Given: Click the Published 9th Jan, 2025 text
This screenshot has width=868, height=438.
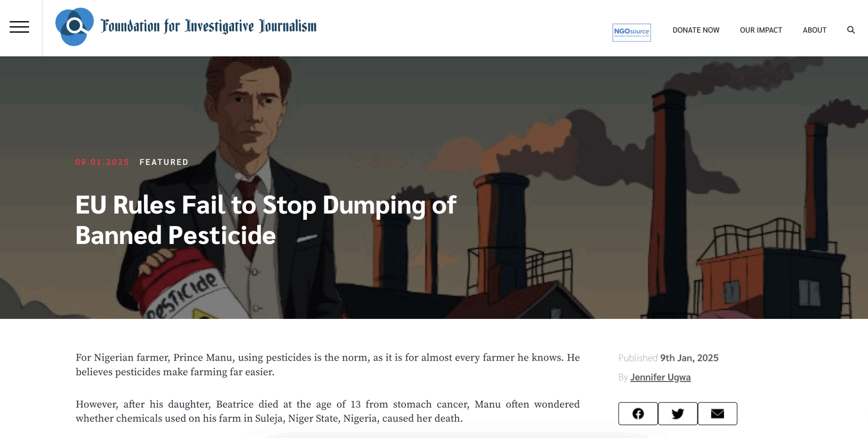Looking at the screenshot, I should [668, 358].
